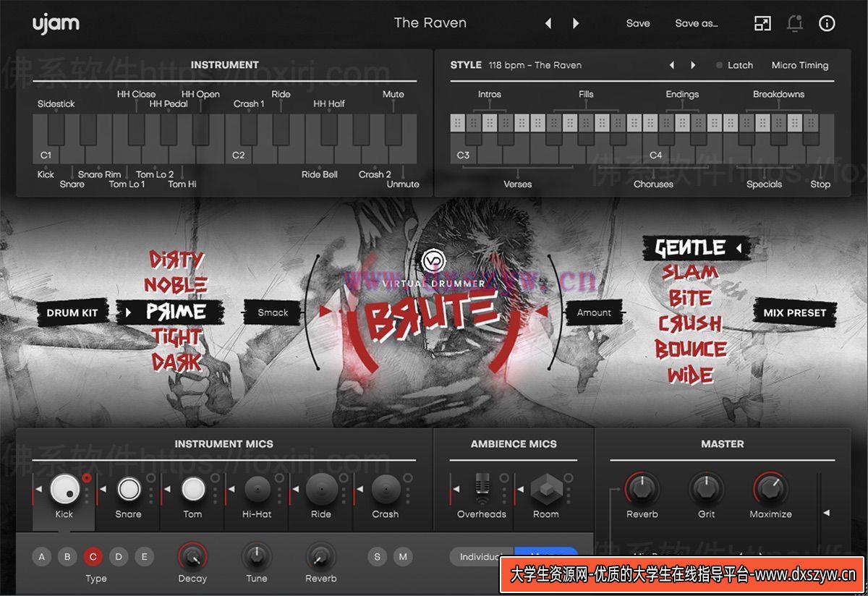This screenshot has height=596, width=868.
Task: Toggle the Tom channel round indicator
Action: (216, 478)
